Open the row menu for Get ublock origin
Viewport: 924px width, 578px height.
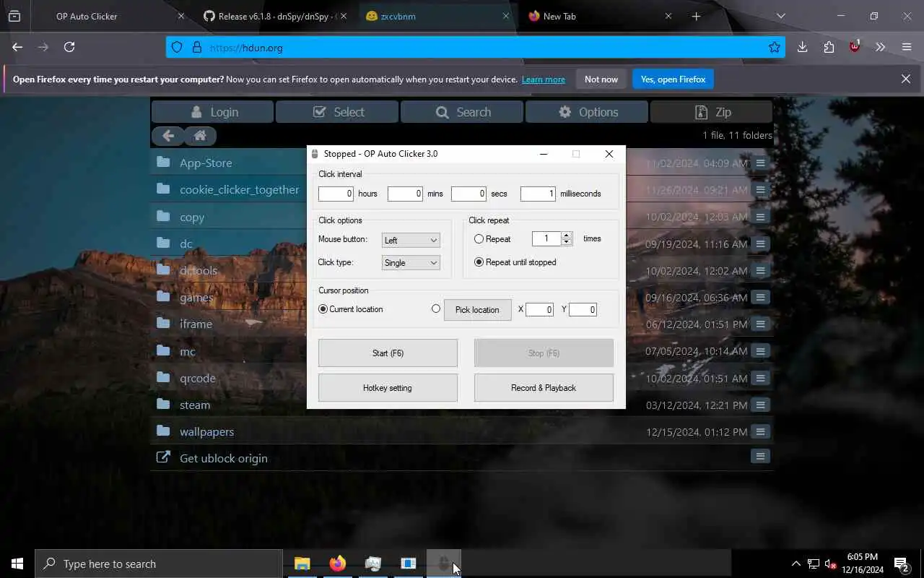click(x=760, y=456)
